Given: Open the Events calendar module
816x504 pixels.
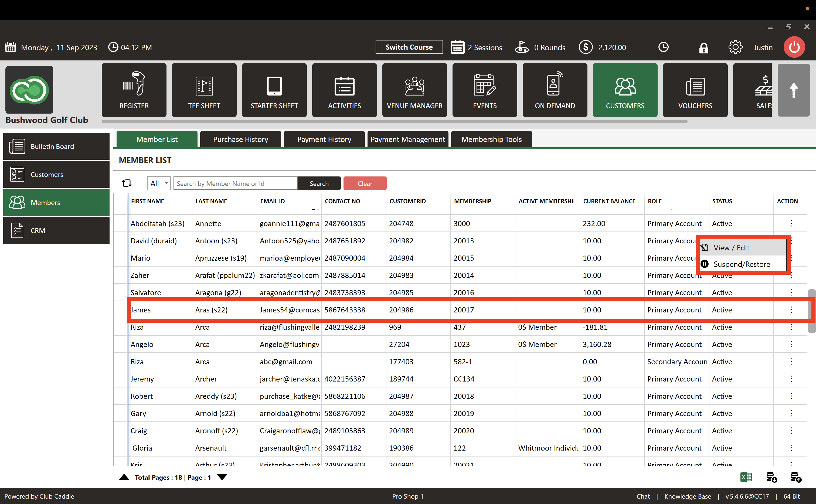Looking at the screenshot, I should 484,90.
